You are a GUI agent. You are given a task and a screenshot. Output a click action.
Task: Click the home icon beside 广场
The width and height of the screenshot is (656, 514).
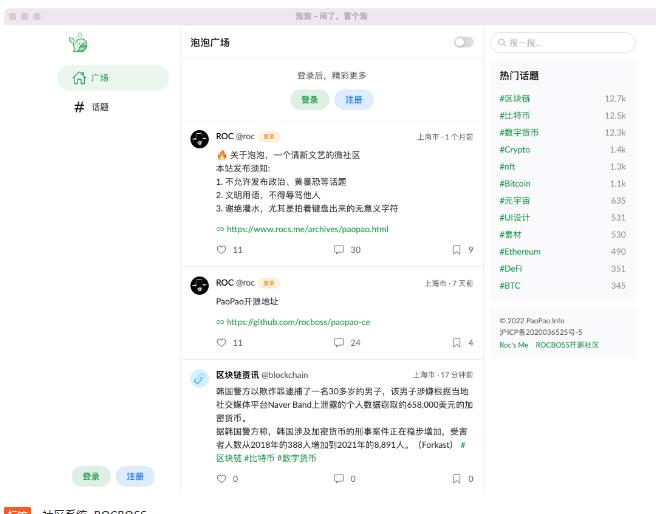[x=79, y=78]
